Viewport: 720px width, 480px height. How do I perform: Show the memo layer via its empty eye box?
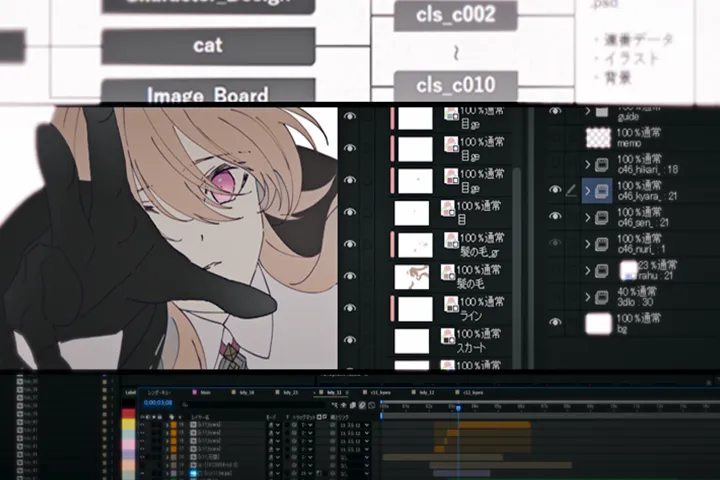(555, 137)
